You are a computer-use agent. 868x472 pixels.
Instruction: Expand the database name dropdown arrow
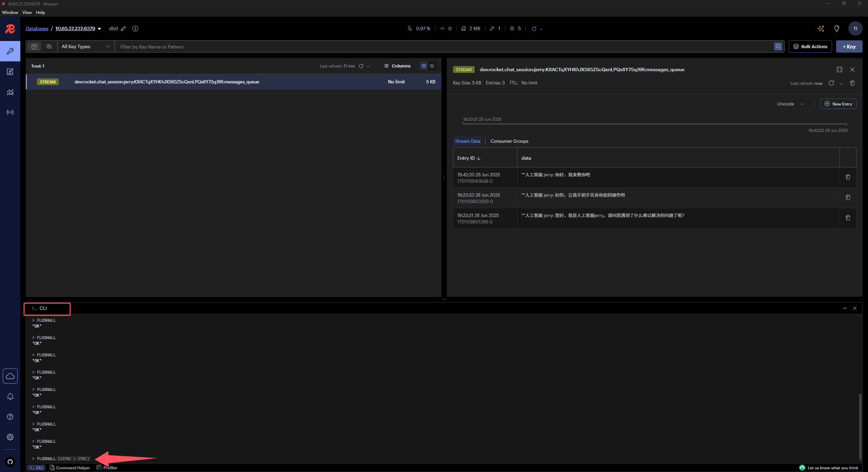(x=99, y=29)
